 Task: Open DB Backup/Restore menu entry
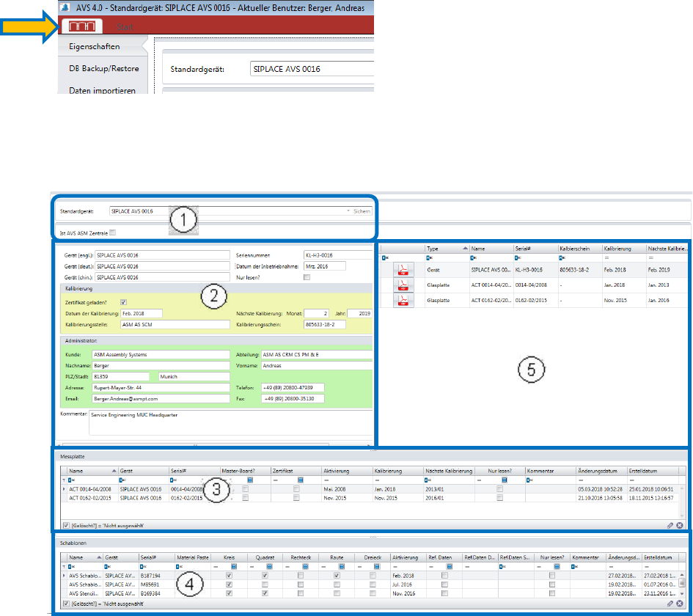click(104, 68)
